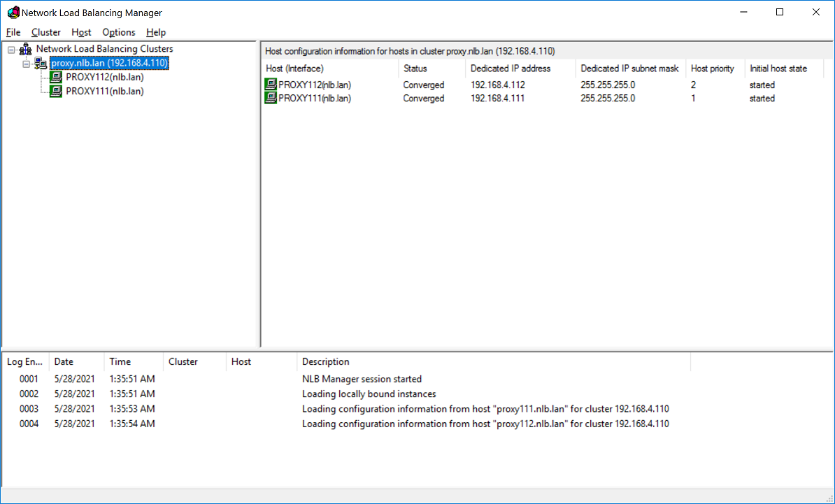Select log entry 0004
This screenshot has height=504, width=835.
[29, 424]
